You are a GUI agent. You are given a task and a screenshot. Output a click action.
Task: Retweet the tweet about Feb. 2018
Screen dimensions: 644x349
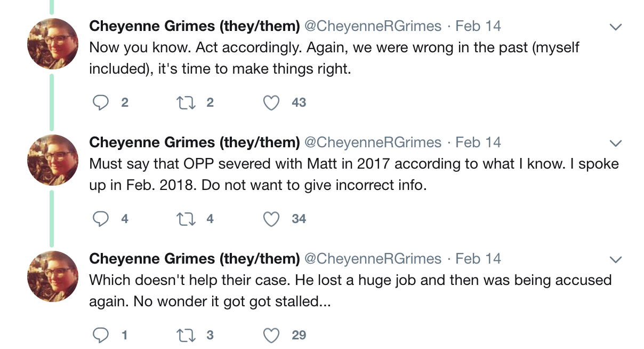click(x=186, y=219)
